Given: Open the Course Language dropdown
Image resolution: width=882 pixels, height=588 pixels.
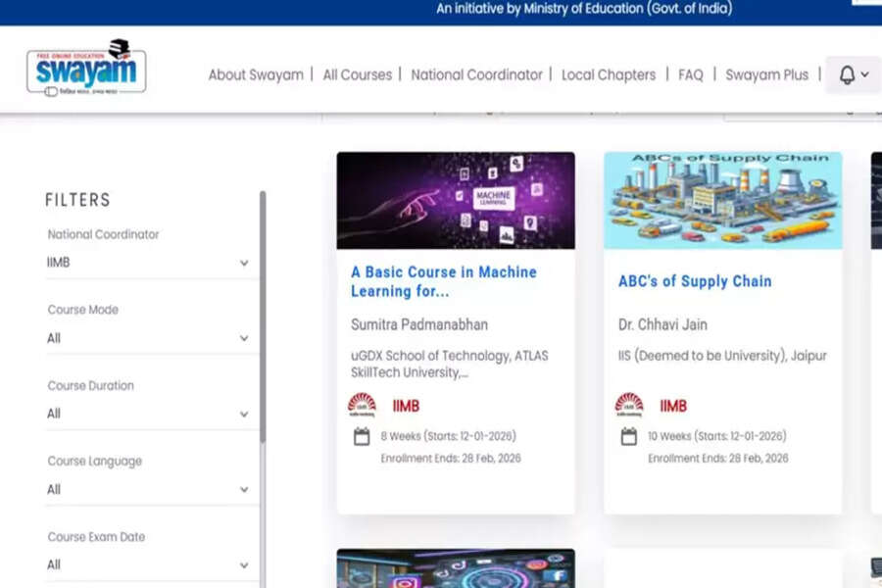Looking at the screenshot, I should pos(148,489).
